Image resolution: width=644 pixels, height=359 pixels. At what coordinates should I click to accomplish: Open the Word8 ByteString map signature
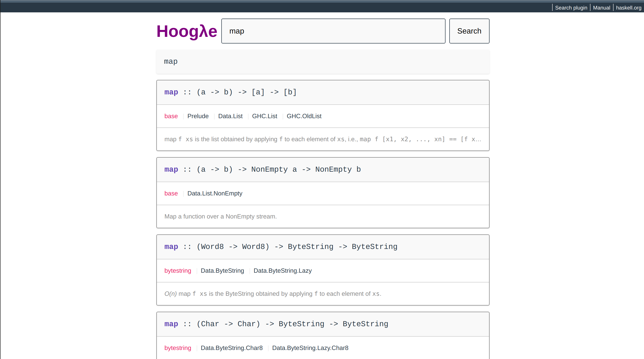[x=281, y=247]
